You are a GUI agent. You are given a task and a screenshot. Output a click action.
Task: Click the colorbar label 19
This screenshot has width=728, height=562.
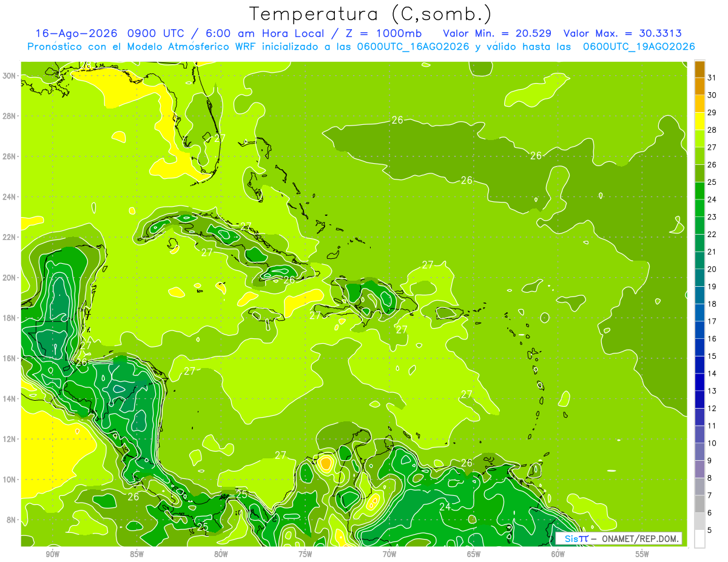click(712, 287)
